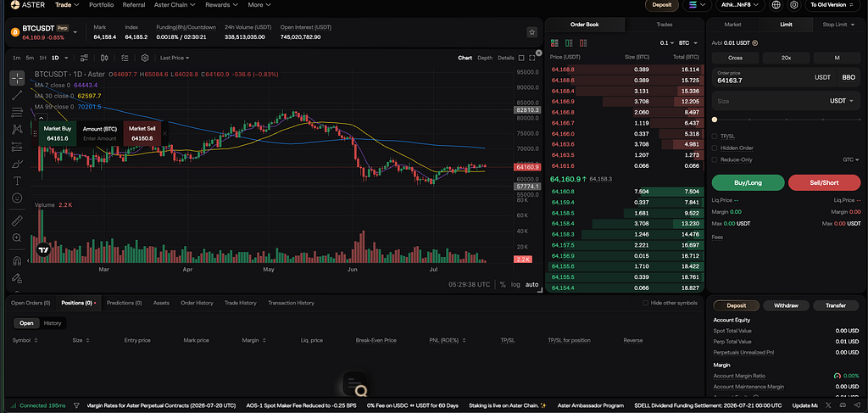Click the TradingView logo on chart

(x=44, y=249)
